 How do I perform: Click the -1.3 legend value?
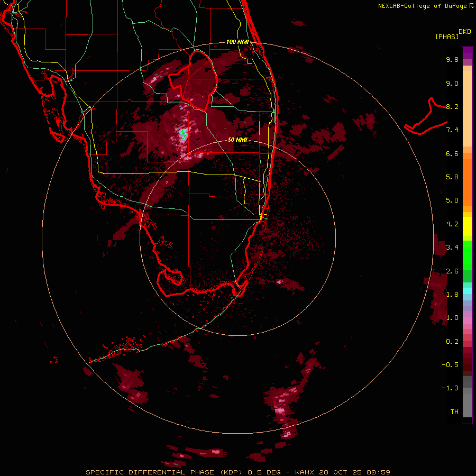(x=450, y=388)
